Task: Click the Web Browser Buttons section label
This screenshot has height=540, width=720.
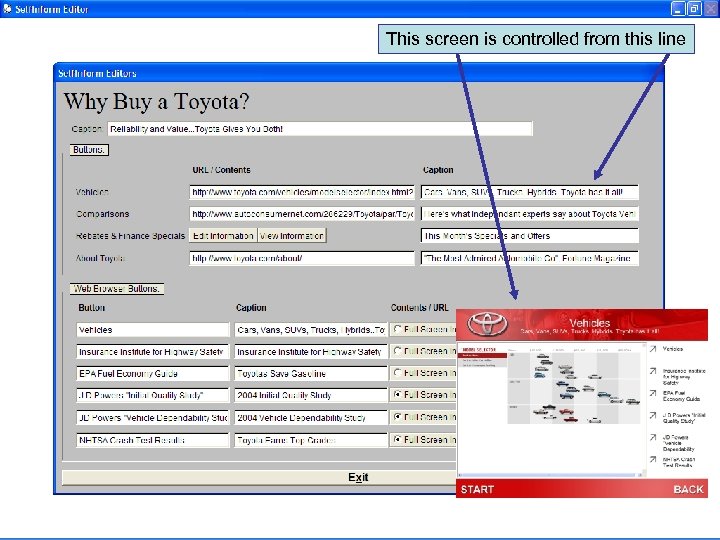Action: (x=117, y=289)
